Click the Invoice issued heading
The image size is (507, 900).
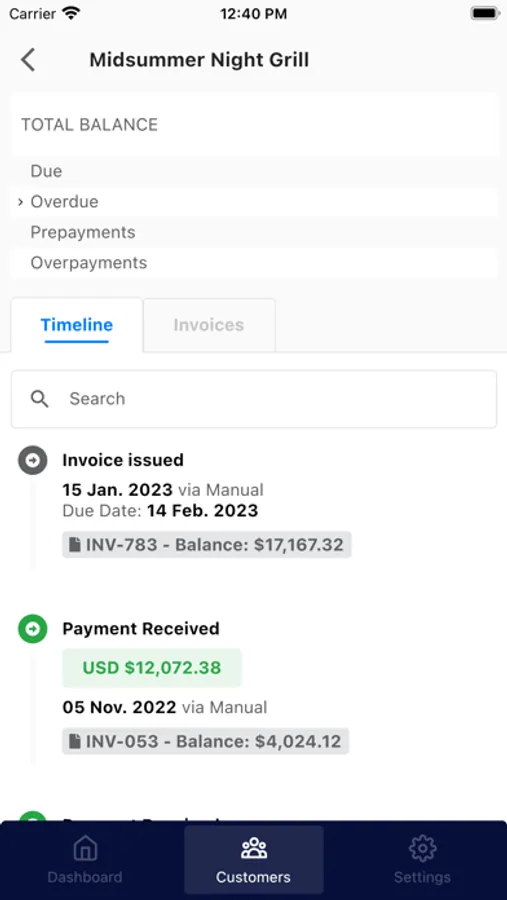[x=123, y=460]
